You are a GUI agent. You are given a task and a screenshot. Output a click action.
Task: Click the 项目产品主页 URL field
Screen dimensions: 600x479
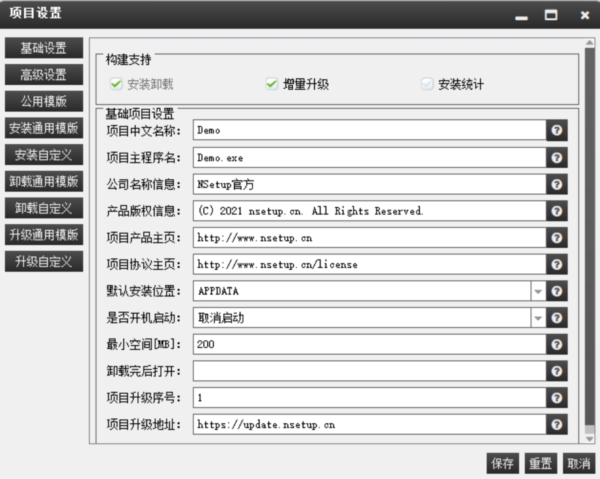pyautogui.click(x=370, y=238)
